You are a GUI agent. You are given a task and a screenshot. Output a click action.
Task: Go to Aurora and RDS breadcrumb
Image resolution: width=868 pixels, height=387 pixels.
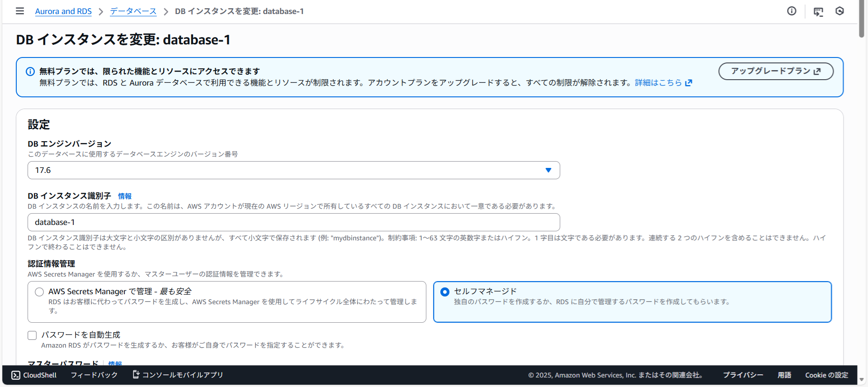63,11
